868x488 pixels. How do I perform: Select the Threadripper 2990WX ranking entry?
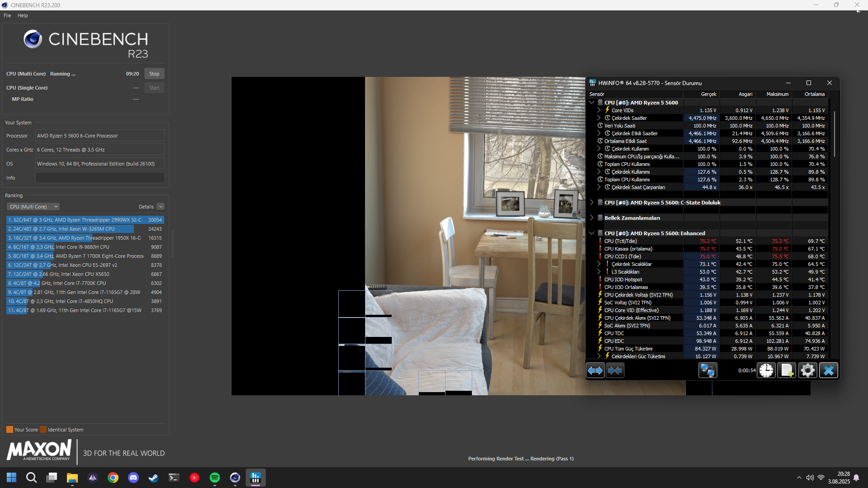pyautogui.click(x=85, y=220)
